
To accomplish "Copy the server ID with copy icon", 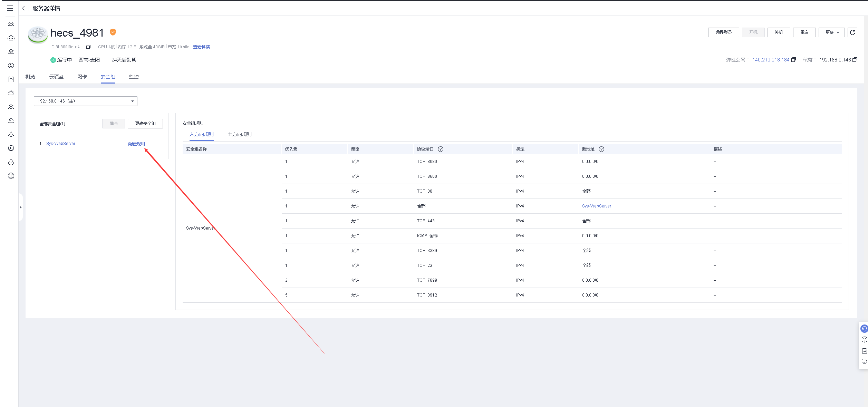I will point(88,47).
